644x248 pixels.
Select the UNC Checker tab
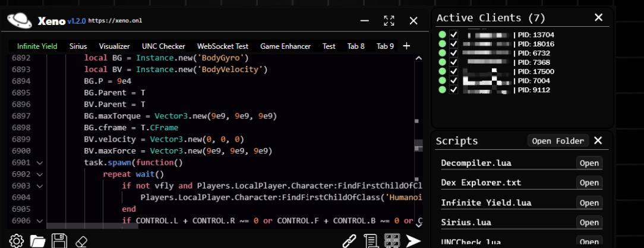pos(163,46)
